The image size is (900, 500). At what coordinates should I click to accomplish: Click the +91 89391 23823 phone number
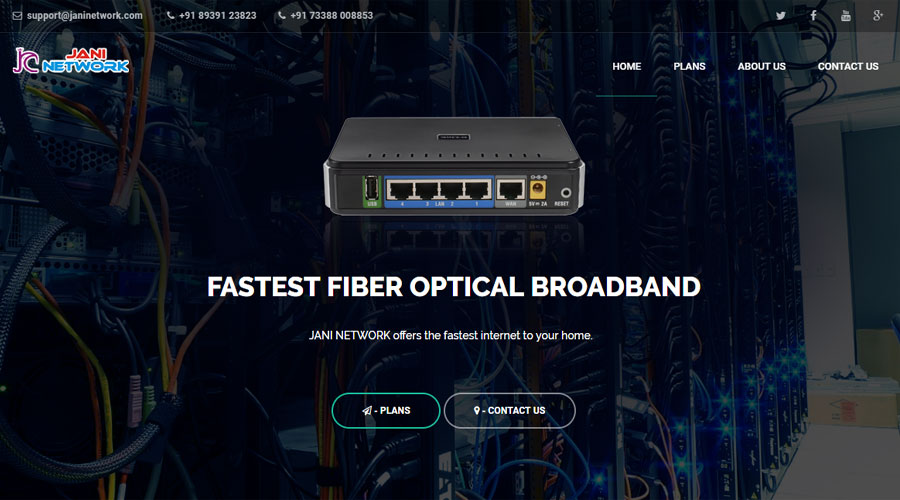click(218, 15)
